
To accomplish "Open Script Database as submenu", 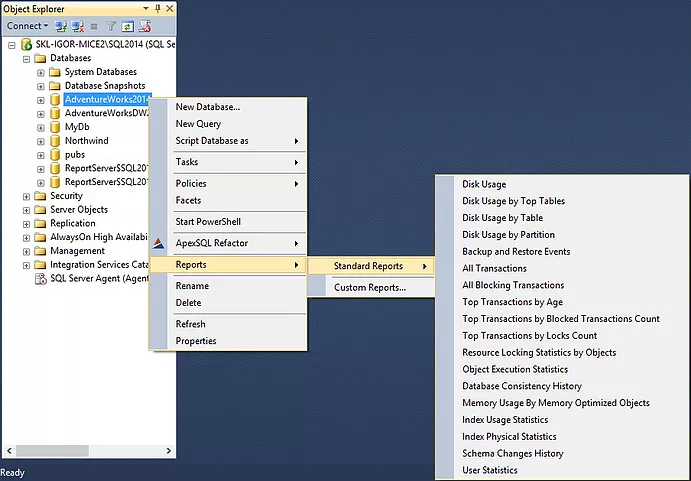I will (x=228, y=141).
